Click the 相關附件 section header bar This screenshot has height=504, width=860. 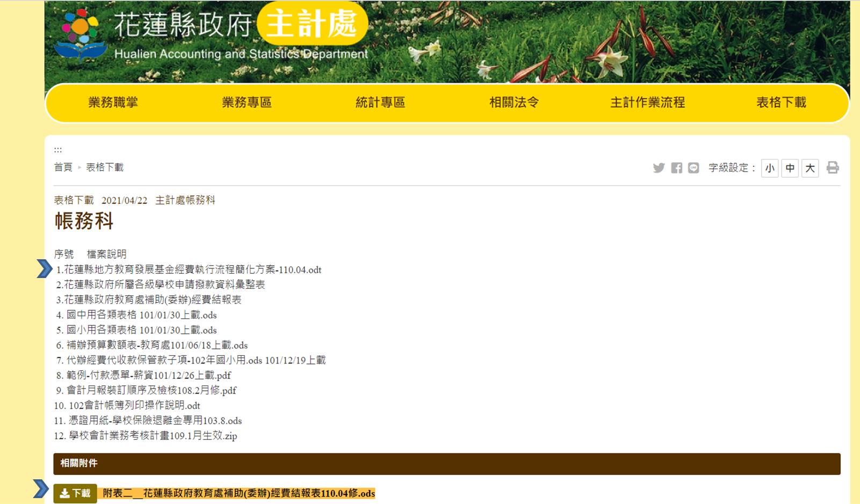(x=446, y=464)
